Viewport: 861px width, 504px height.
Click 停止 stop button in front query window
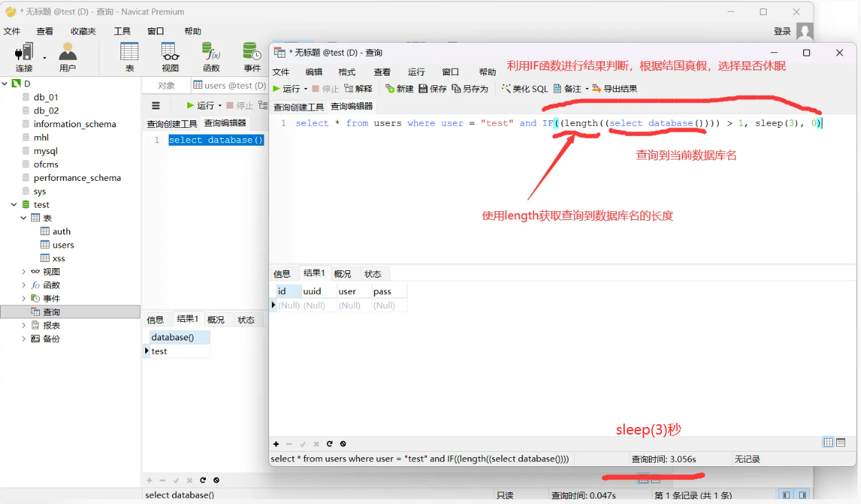click(x=326, y=89)
